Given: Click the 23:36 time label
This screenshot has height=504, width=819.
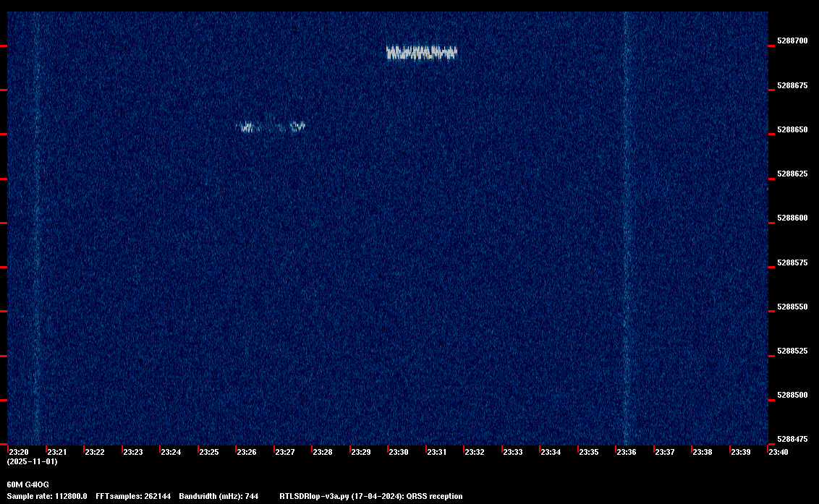Looking at the screenshot, I should (x=627, y=452).
